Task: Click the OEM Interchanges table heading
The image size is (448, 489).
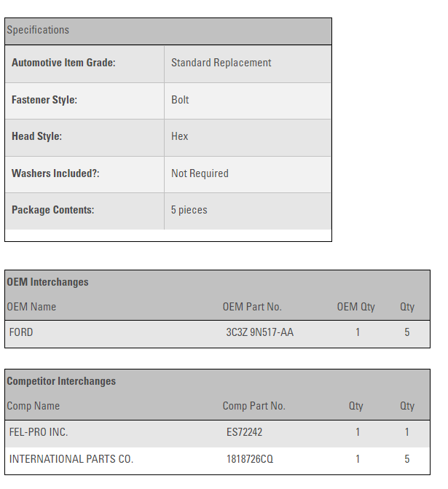Action: point(47,282)
